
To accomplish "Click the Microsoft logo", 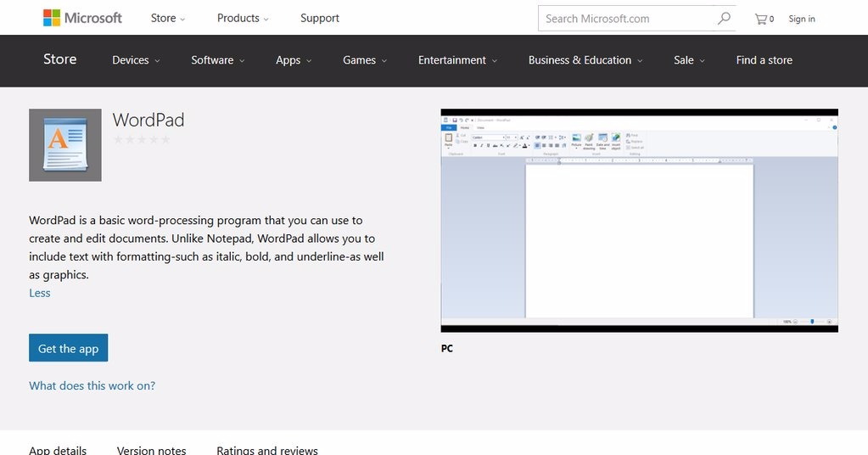I will point(82,18).
